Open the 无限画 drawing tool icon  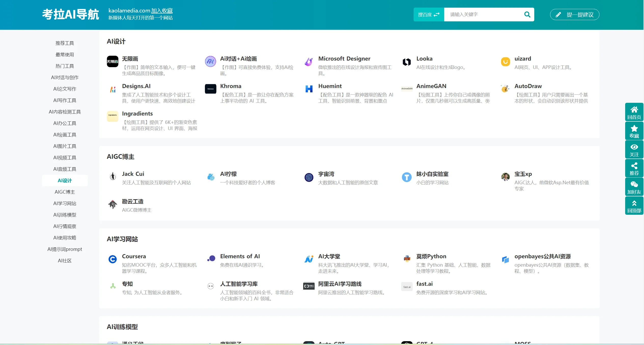tap(113, 61)
